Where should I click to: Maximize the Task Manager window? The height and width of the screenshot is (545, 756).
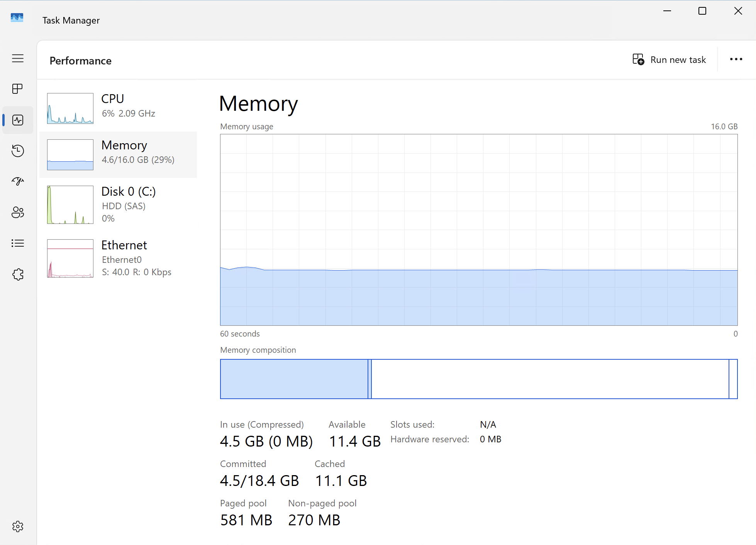(702, 11)
